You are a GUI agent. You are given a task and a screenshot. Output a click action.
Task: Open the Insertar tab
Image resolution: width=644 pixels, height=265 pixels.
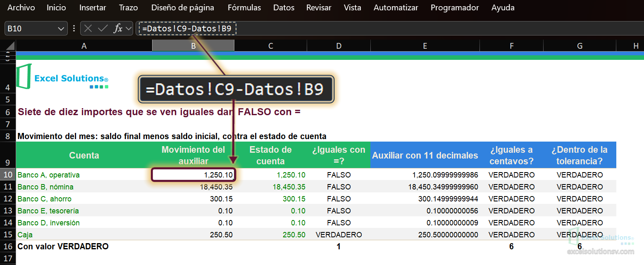[x=93, y=7]
